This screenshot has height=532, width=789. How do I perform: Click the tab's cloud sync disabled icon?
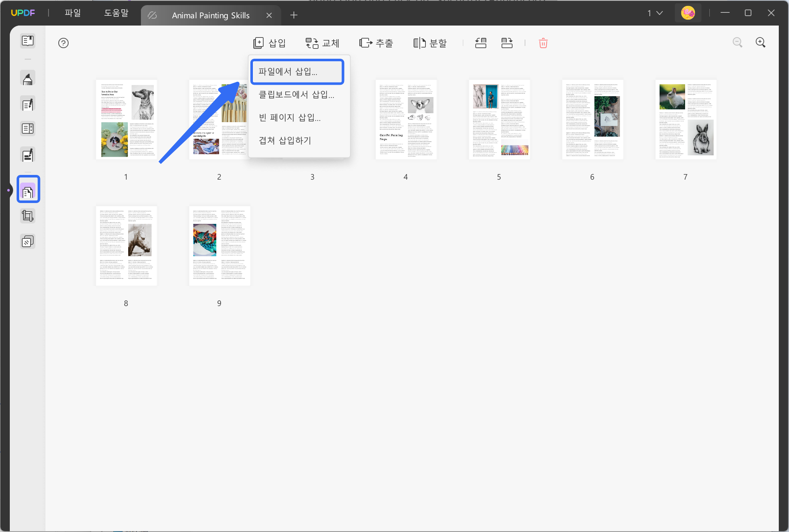[152, 15]
